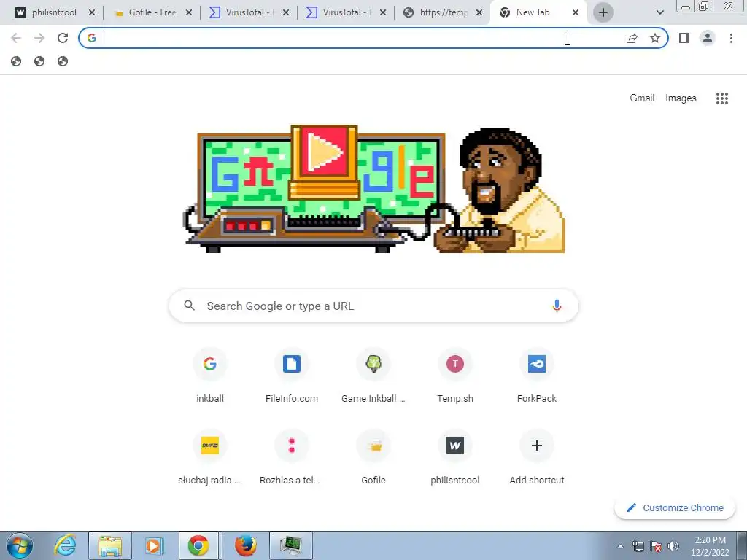The image size is (747, 560).
Task: Open the Gofile shortcut tile
Action: pyautogui.click(x=373, y=458)
